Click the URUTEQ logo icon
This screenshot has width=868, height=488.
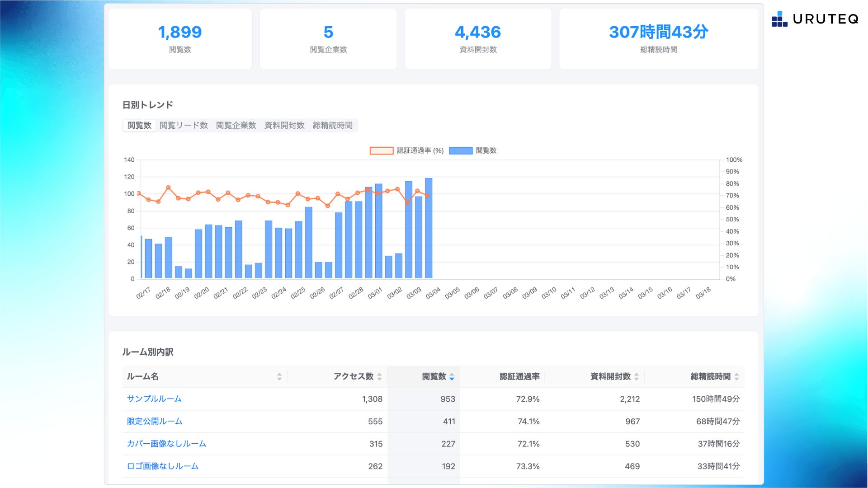779,19
